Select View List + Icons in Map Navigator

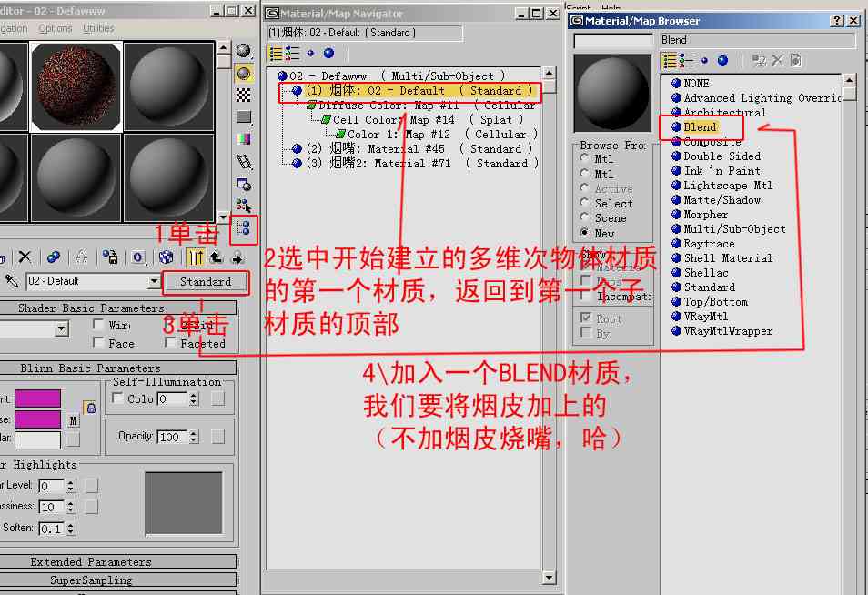tap(292, 53)
